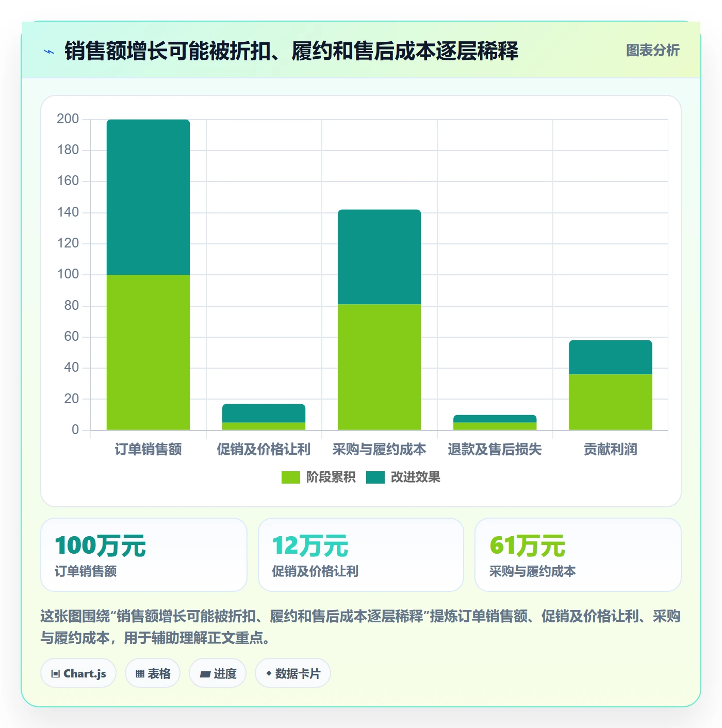This screenshot has width=722, height=728.
Task: Click the teal segment of 贡献利润 bar
Action: (x=610, y=357)
